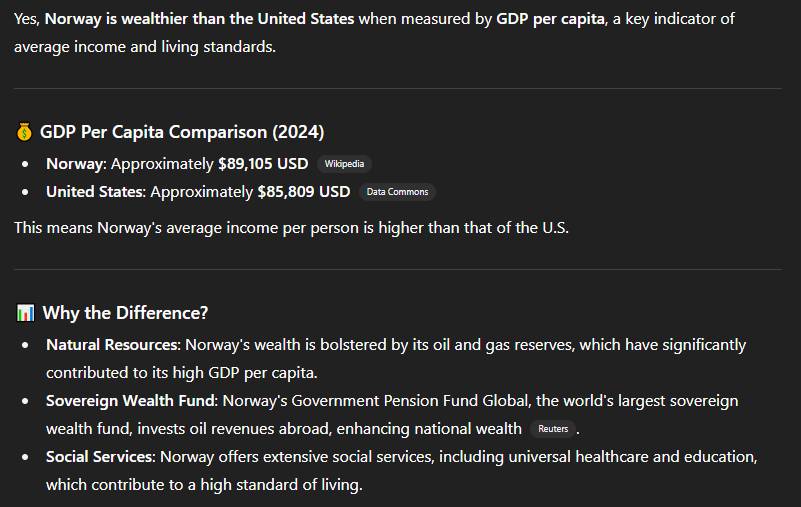This screenshot has height=507, width=801.
Task: Click the money bag emoji icon
Action: [24, 132]
